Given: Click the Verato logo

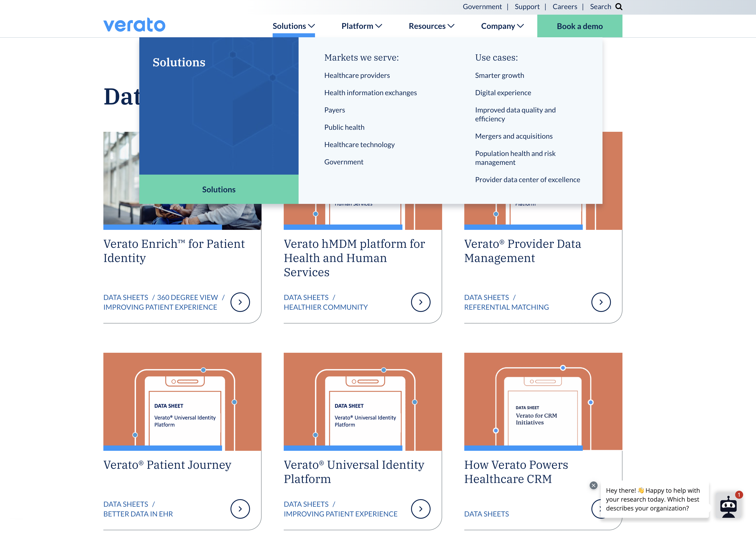Looking at the screenshot, I should click(x=134, y=25).
